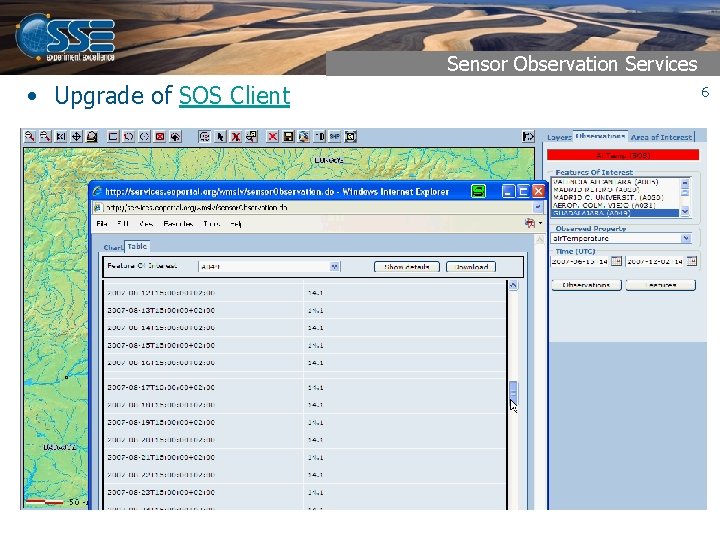Click the SHP shapefile export icon
This screenshot has width=720, height=540.
click(x=335, y=136)
